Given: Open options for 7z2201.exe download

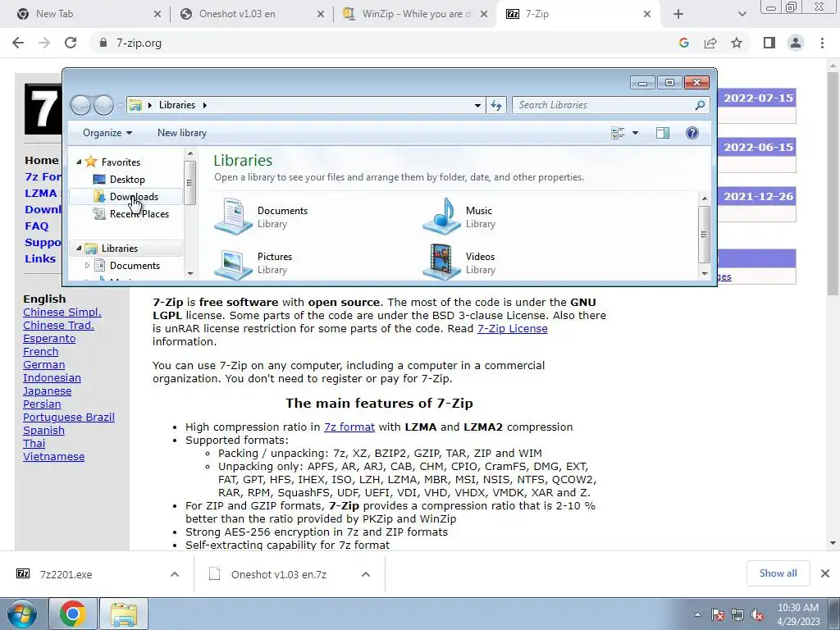Looking at the screenshot, I should (175, 574).
